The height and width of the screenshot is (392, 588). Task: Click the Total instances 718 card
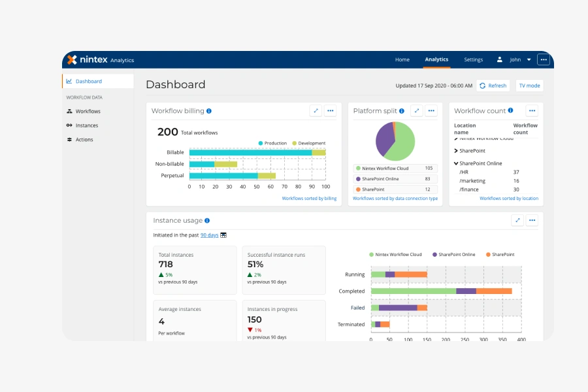(x=195, y=270)
